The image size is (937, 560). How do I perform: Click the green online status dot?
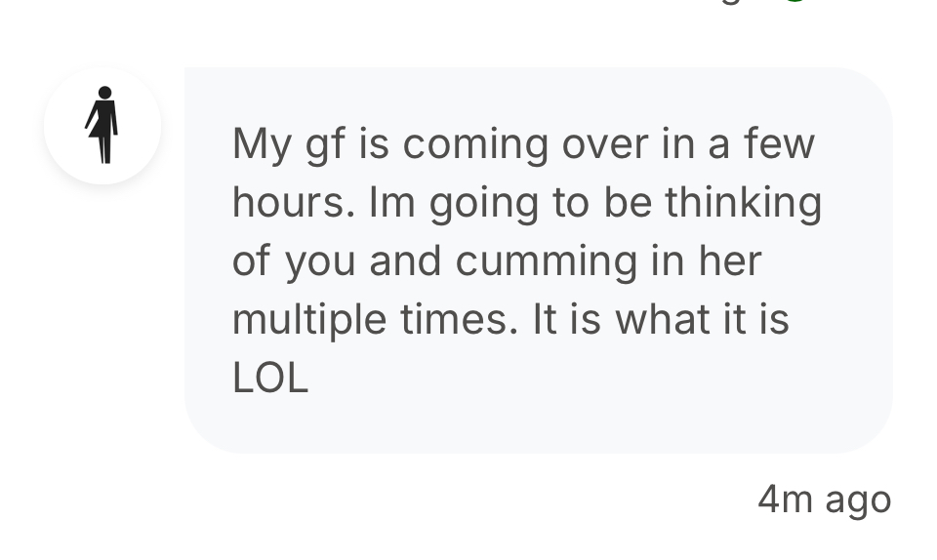[x=795, y=1]
